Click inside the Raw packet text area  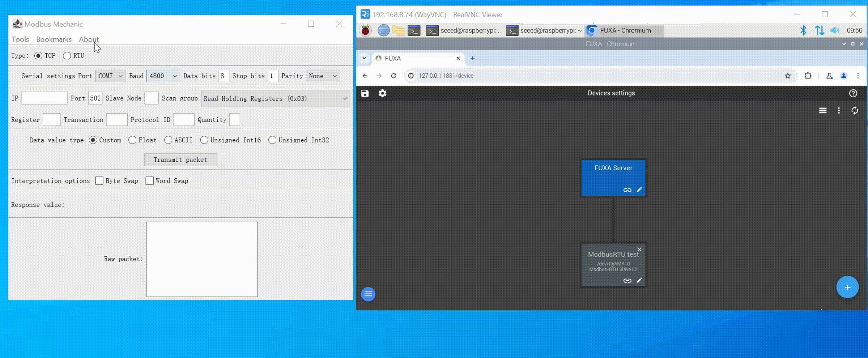click(x=202, y=259)
